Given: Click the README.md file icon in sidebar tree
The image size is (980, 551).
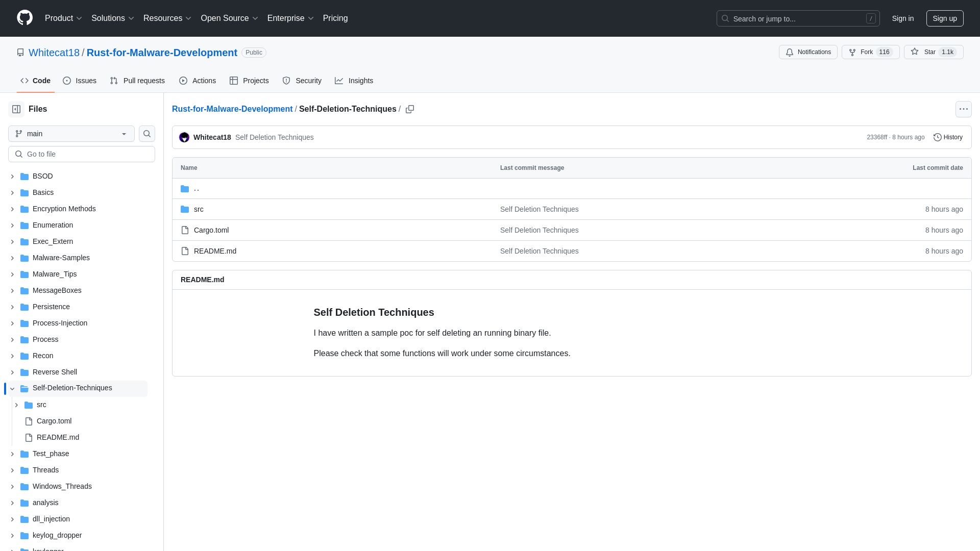Looking at the screenshot, I should (x=29, y=437).
